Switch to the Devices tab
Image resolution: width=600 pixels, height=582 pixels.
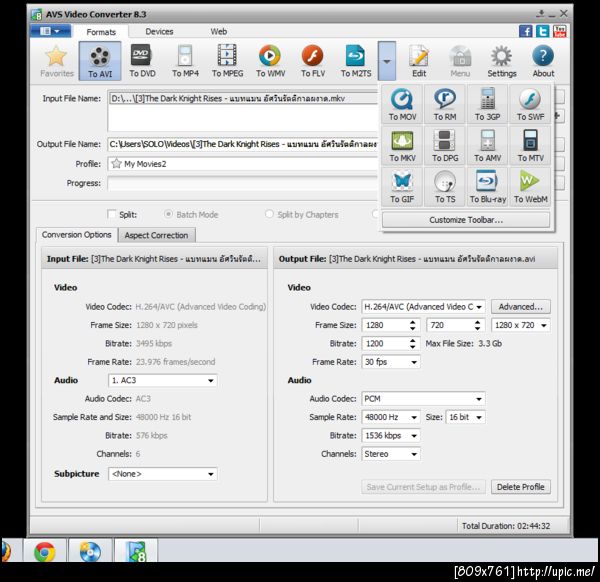[159, 31]
